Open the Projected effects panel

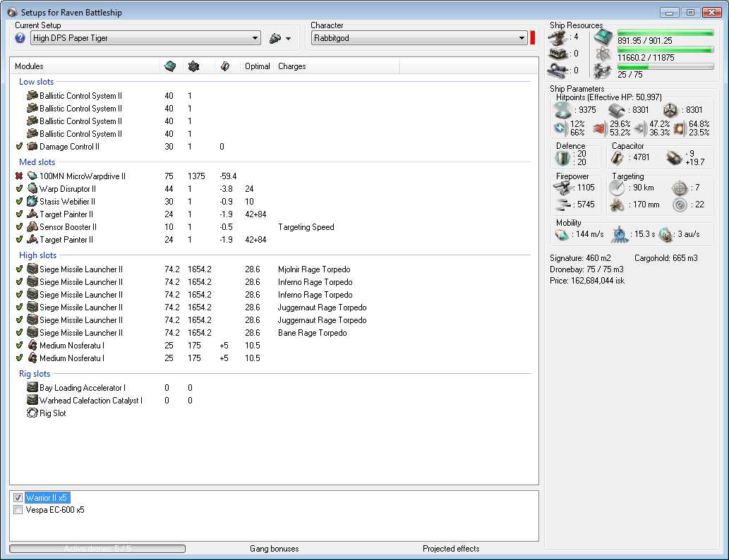[x=451, y=549]
